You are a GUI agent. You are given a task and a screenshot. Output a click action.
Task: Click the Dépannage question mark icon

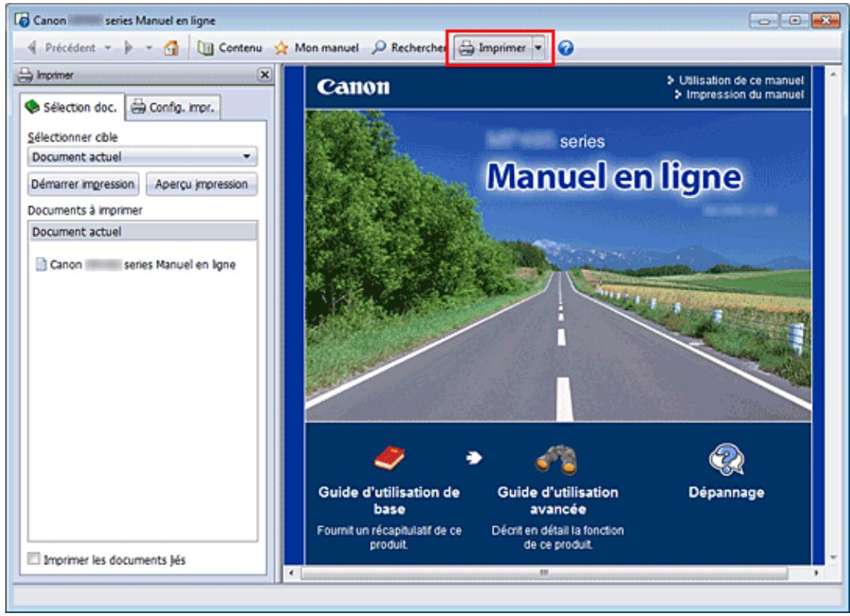point(726,460)
